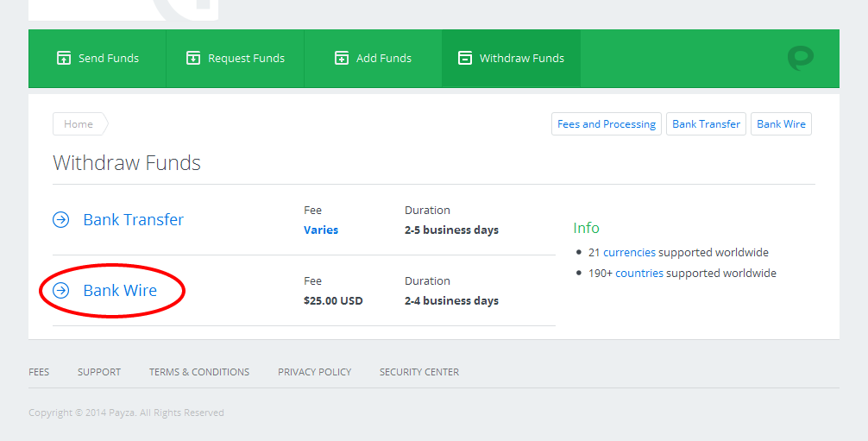
Task: Click the 2-4 business days duration text
Action: tap(452, 301)
